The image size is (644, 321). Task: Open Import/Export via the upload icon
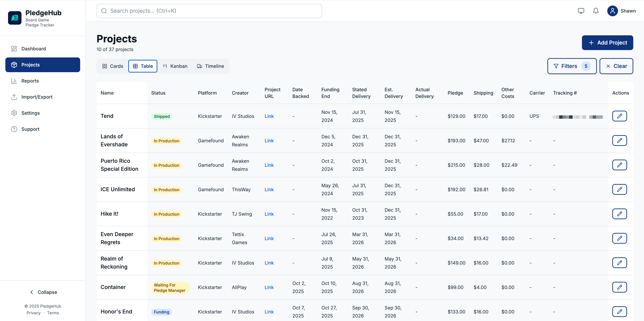(14, 97)
